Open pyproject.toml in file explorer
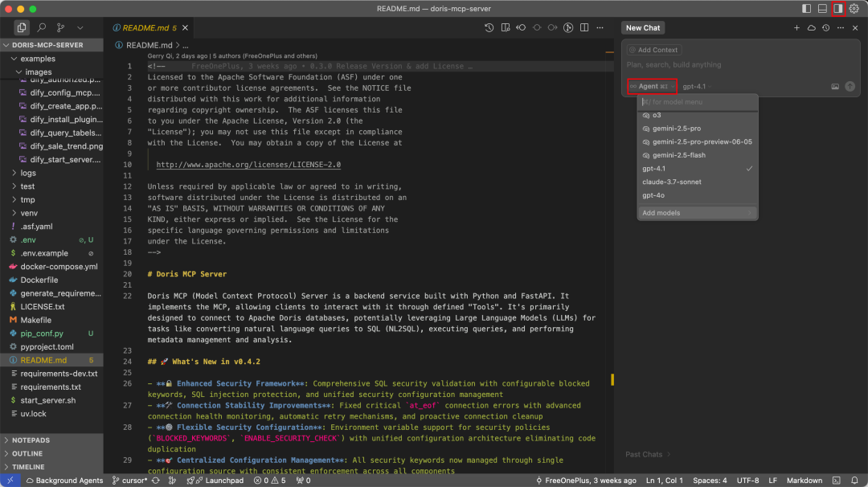 coord(47,346)
